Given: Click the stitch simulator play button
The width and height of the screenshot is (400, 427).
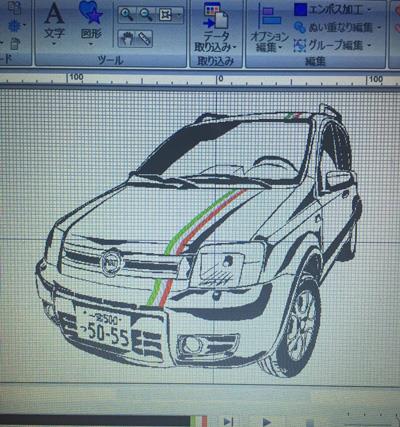Looking at the screenshot, I should point(267,422).
